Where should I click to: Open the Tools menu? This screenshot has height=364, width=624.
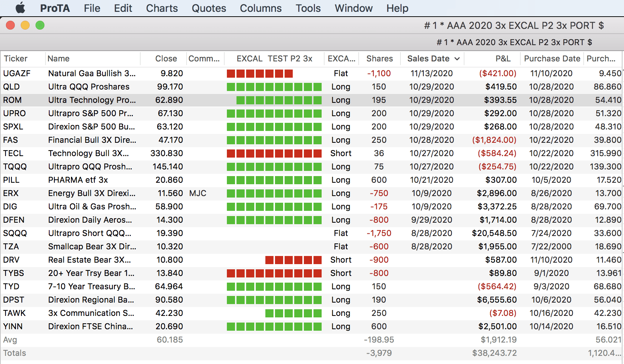click(308, 8)
